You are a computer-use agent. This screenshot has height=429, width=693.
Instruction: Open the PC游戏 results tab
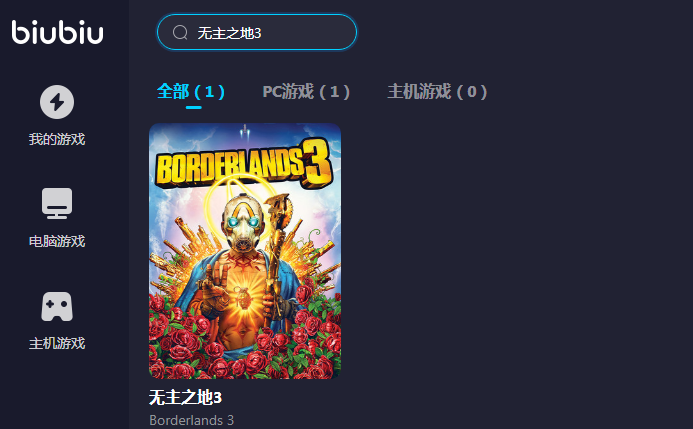coord(306,91)
